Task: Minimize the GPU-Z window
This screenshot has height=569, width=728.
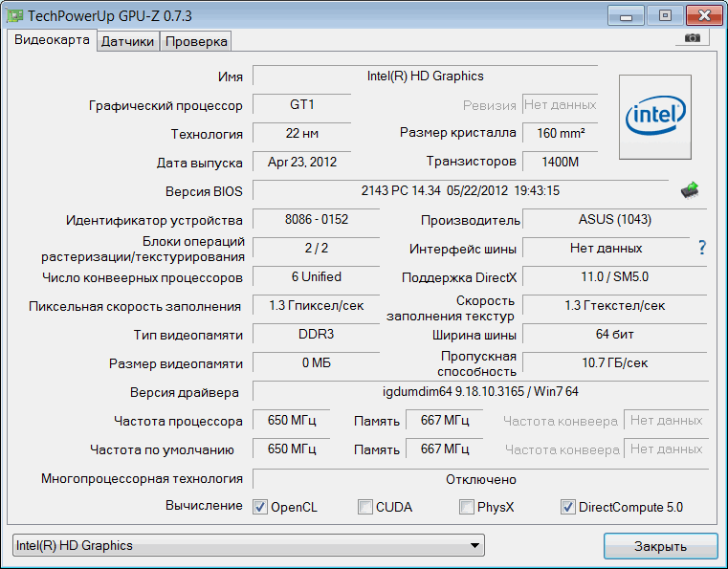Action: tap(626, 16)
